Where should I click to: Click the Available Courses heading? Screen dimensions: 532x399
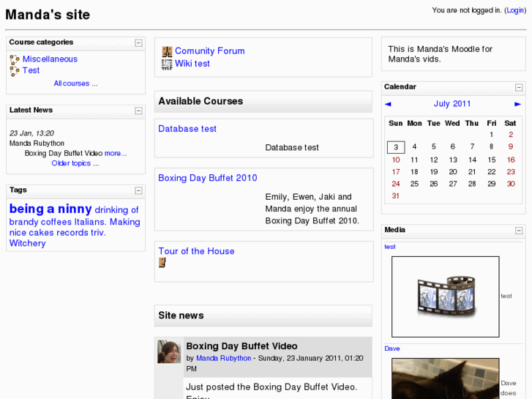[201, 101]
